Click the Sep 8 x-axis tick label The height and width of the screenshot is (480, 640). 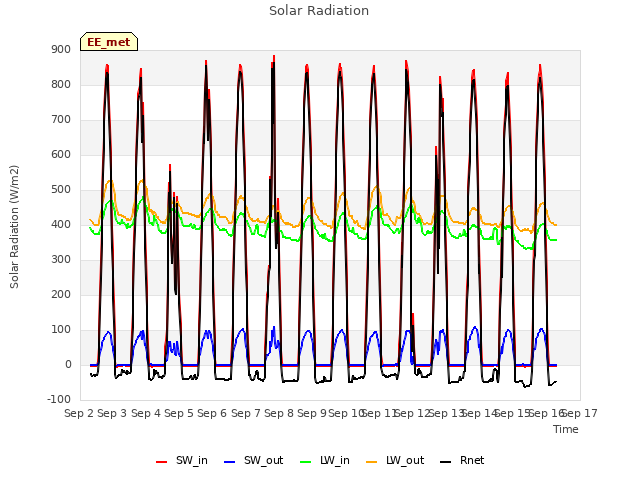[x=279, y=413]
